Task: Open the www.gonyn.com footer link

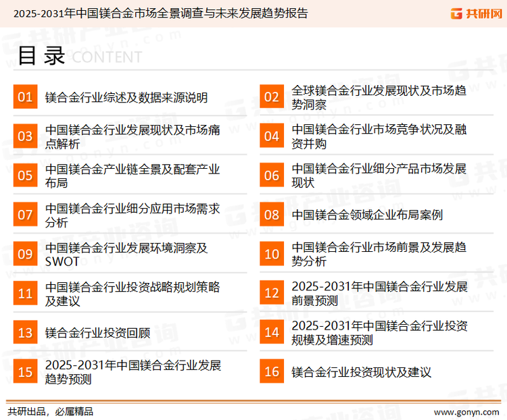Action: coord(466,413)
